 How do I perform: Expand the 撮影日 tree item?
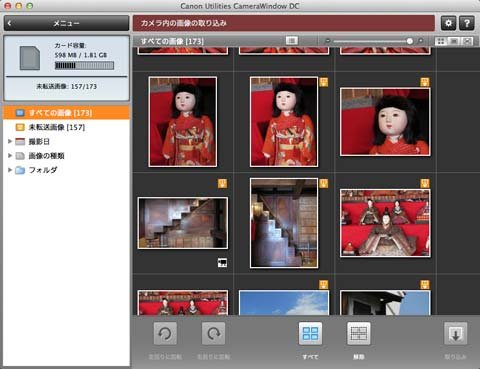coord(10,141)
